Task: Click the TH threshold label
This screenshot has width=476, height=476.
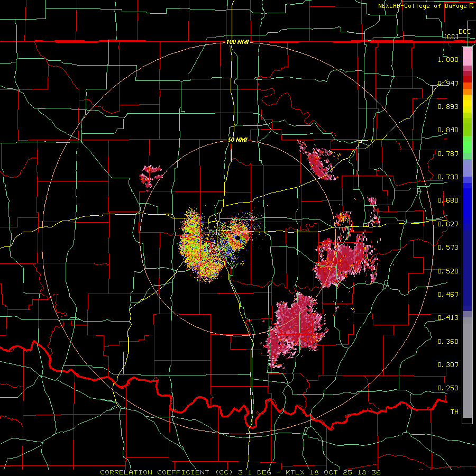Action: point(454,412)
